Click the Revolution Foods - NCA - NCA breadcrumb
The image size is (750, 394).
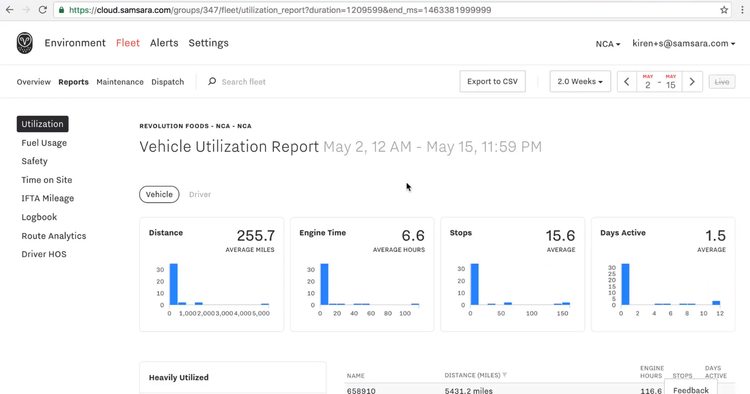coord(195,126)
